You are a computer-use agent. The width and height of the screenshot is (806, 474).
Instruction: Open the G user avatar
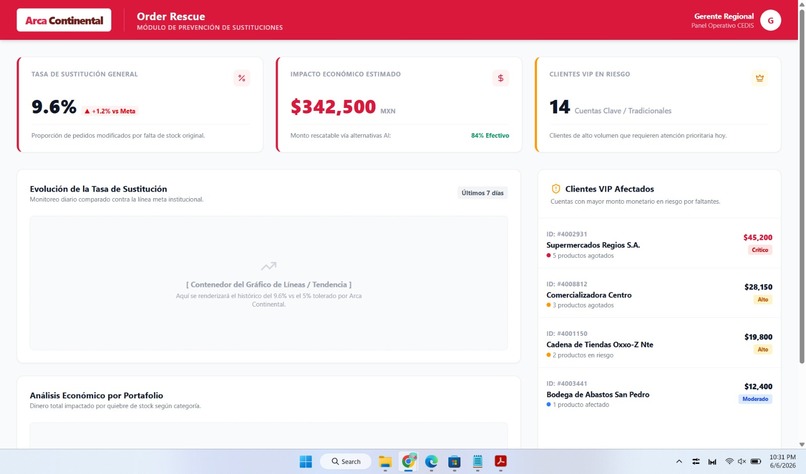pos(770,21)
